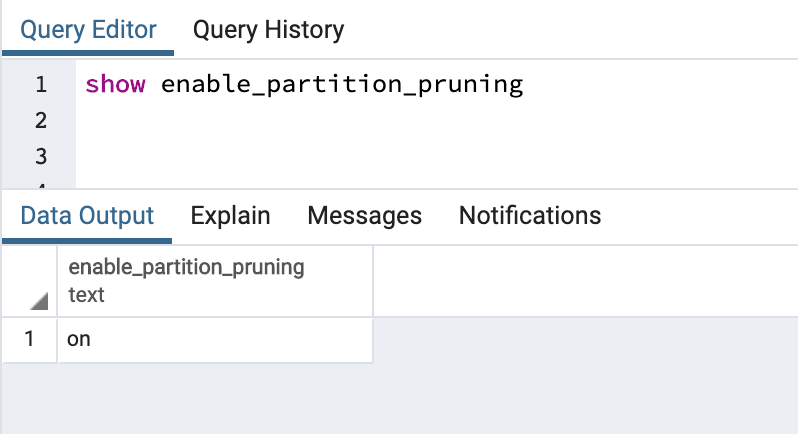This screenshot has width=798, height=434.
Task: Show the Notifications tab
Action: tap(530, 216)
